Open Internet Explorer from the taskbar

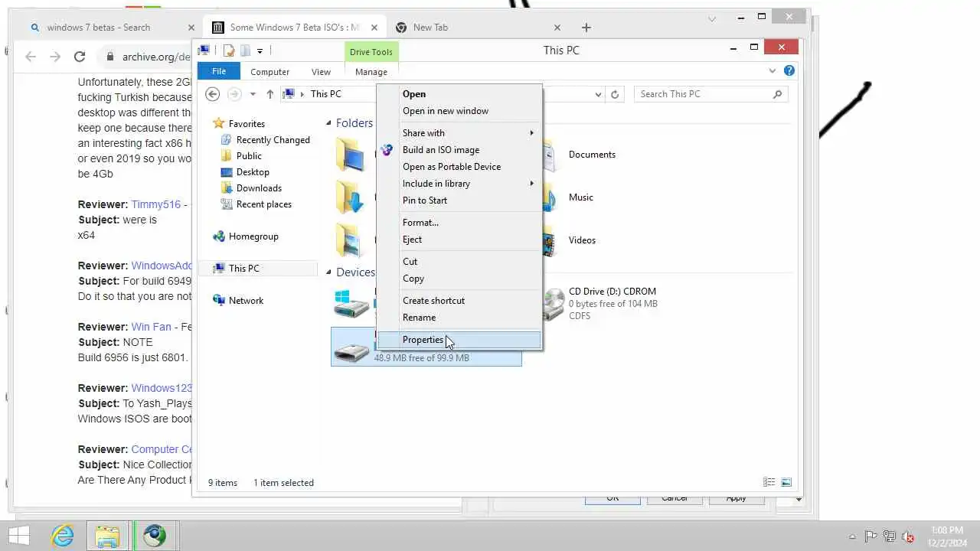[x=62, y=536]
